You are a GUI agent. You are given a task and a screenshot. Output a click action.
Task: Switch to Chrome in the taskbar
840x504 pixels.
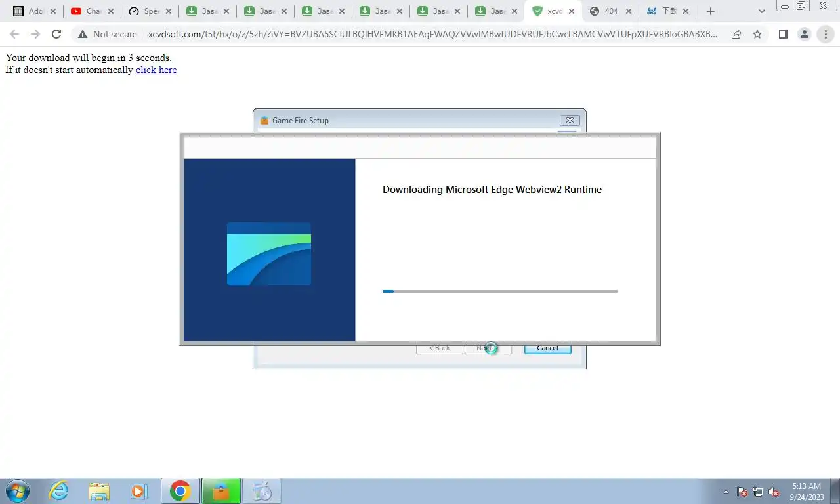click(180, 491)
